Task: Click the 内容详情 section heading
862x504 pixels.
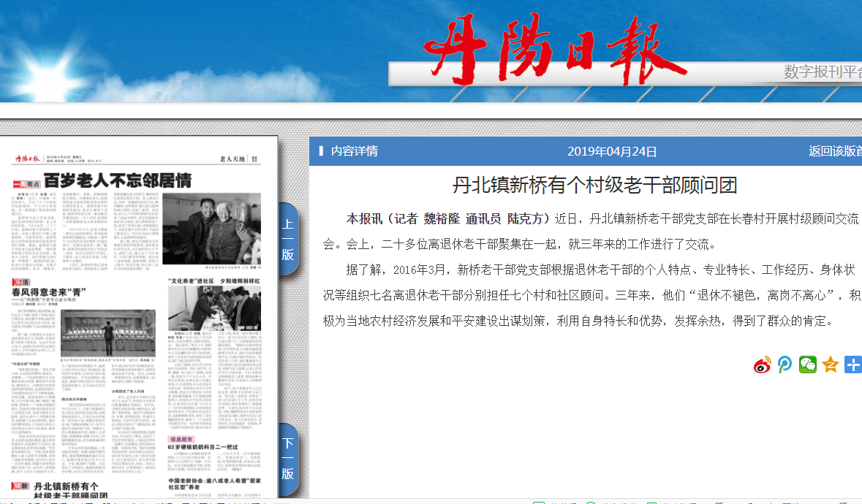Action: point(354,151)
